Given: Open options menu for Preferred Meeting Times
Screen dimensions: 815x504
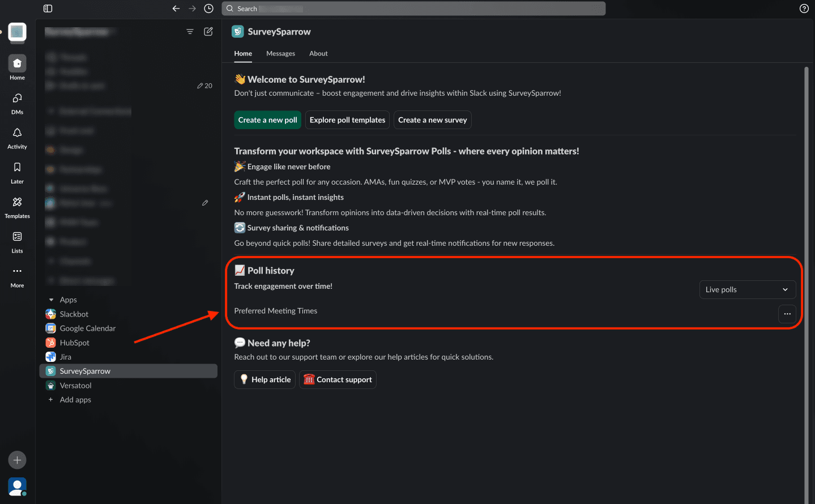Looking at the screenshot, I should tap(787, 314).
